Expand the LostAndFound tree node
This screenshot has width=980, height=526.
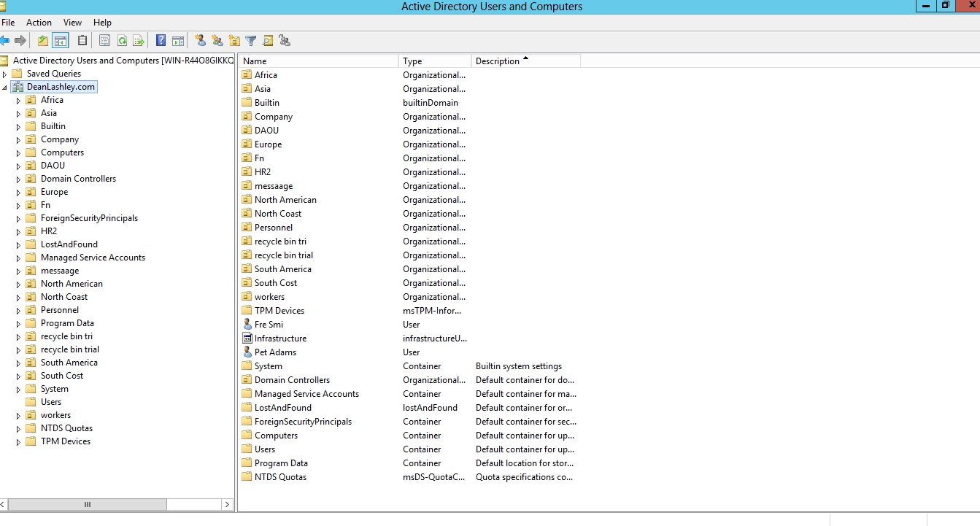pyautogui.click(x=19, y=244)
